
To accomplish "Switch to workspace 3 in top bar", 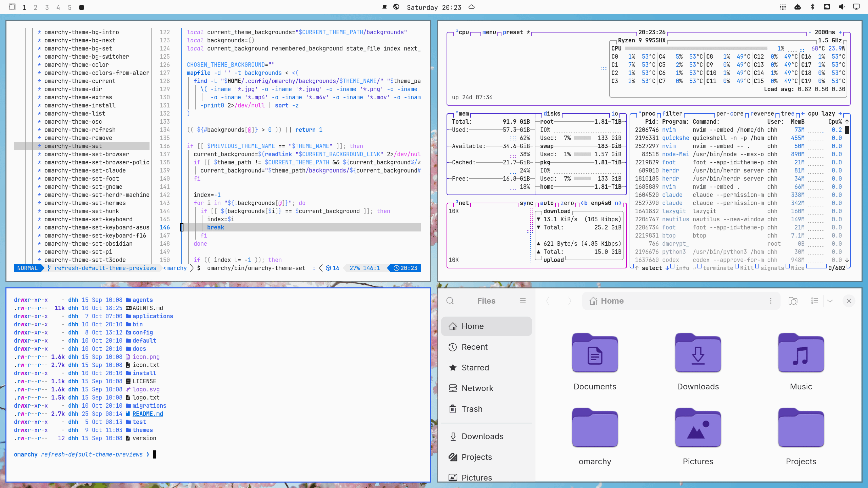I will click(47, 7).
